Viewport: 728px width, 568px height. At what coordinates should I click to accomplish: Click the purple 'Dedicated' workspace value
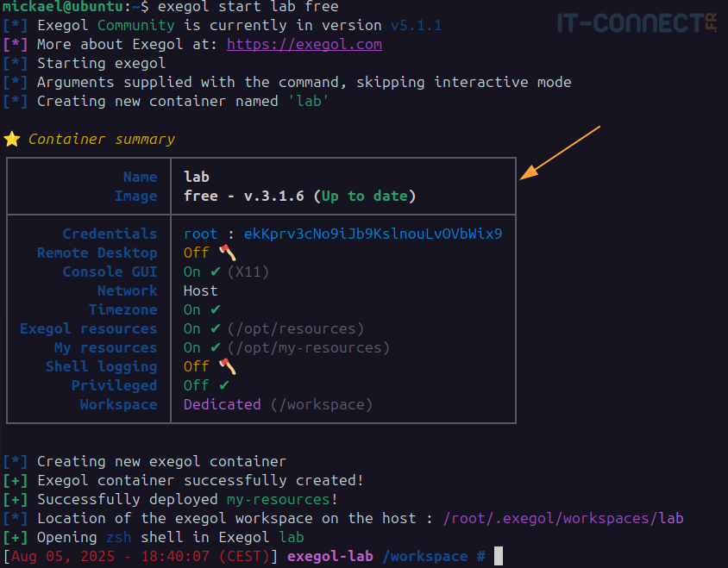point(222,404)
